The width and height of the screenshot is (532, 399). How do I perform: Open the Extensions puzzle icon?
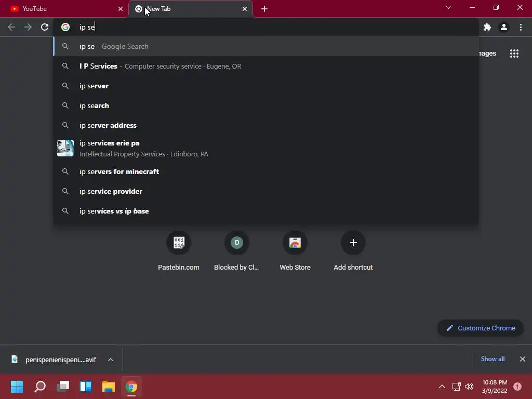point(487,27)
